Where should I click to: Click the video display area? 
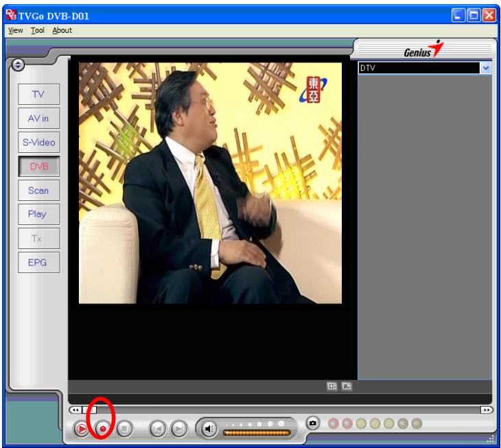(210, 183)
